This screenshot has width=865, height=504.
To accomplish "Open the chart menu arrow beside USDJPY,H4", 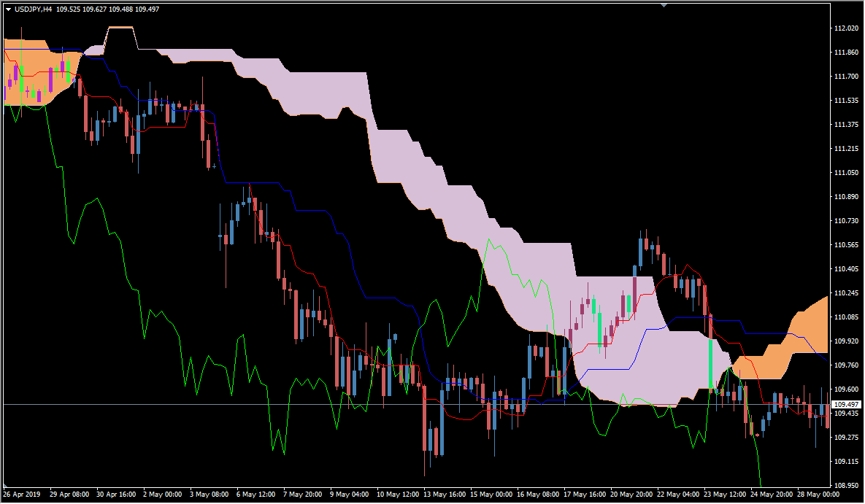I will tap(8, 9).
